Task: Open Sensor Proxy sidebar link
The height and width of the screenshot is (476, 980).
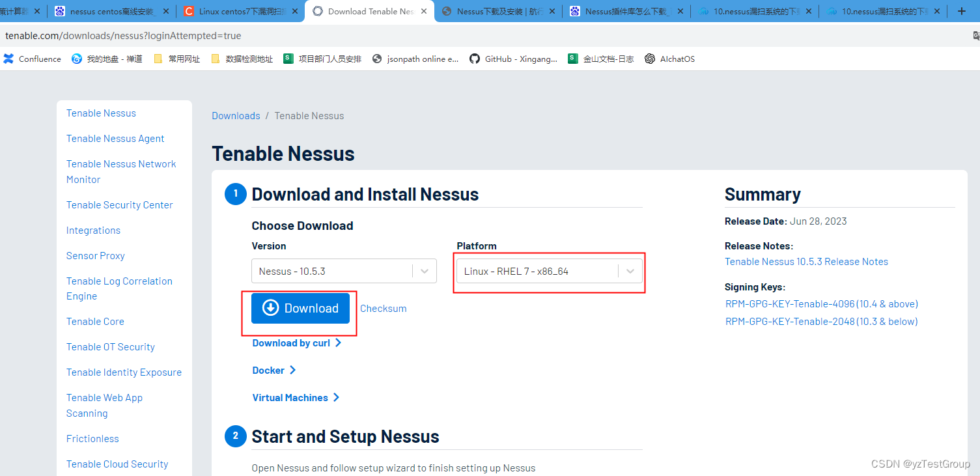Action: click(x=96, y=256)
